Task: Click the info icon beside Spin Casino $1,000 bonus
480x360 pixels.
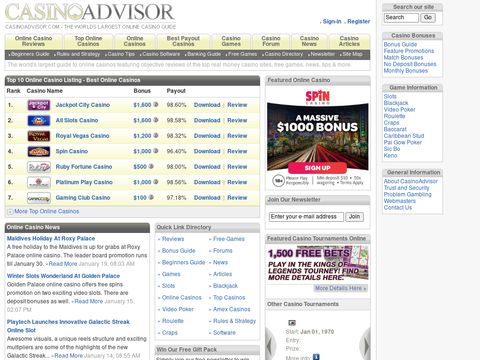Action: [x=156, y=151]
